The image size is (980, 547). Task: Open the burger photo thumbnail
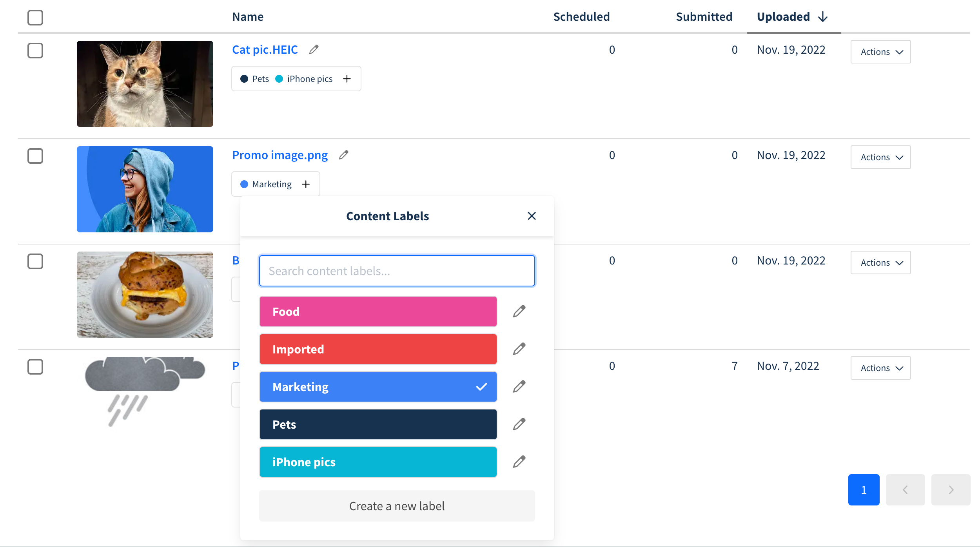coord(145,295)
